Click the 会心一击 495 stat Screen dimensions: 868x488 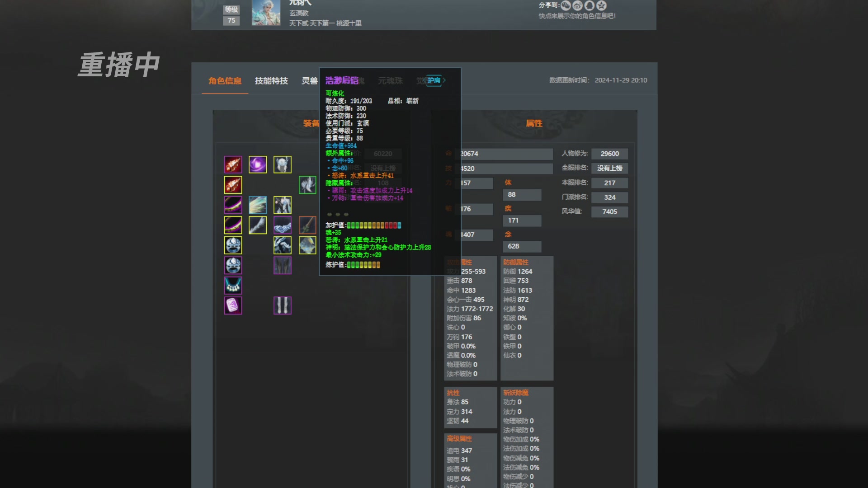(466, 300)
